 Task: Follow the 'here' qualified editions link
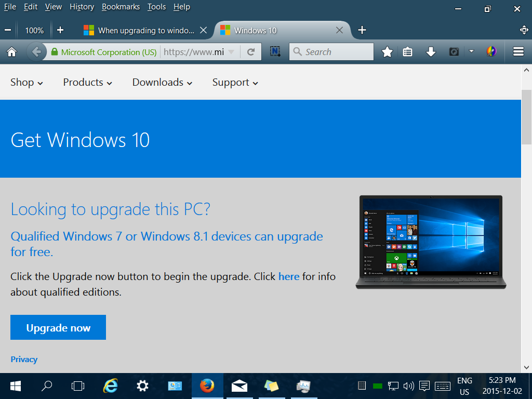click(289, 276)
